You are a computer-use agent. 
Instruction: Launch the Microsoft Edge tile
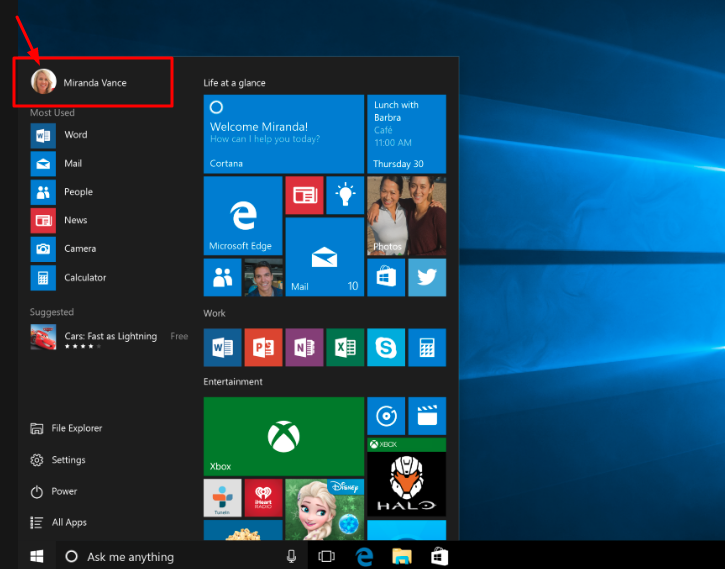(243, 215)
